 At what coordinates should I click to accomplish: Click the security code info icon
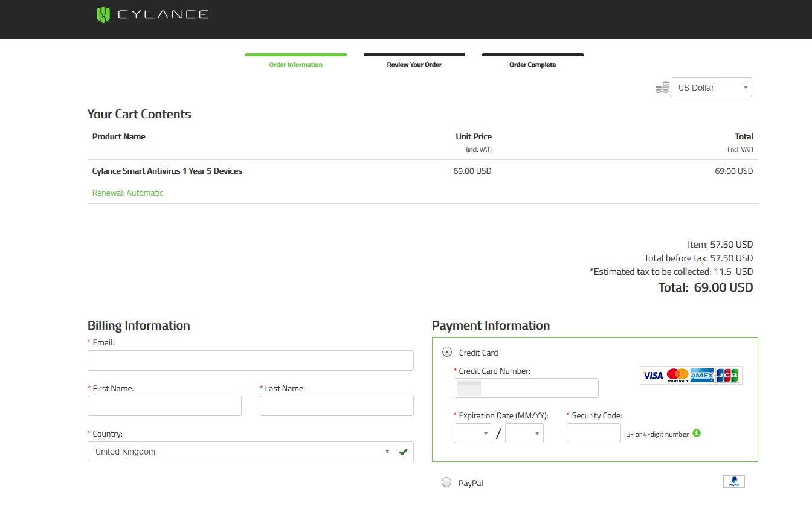pyautogui.click(x=697, y=433)
